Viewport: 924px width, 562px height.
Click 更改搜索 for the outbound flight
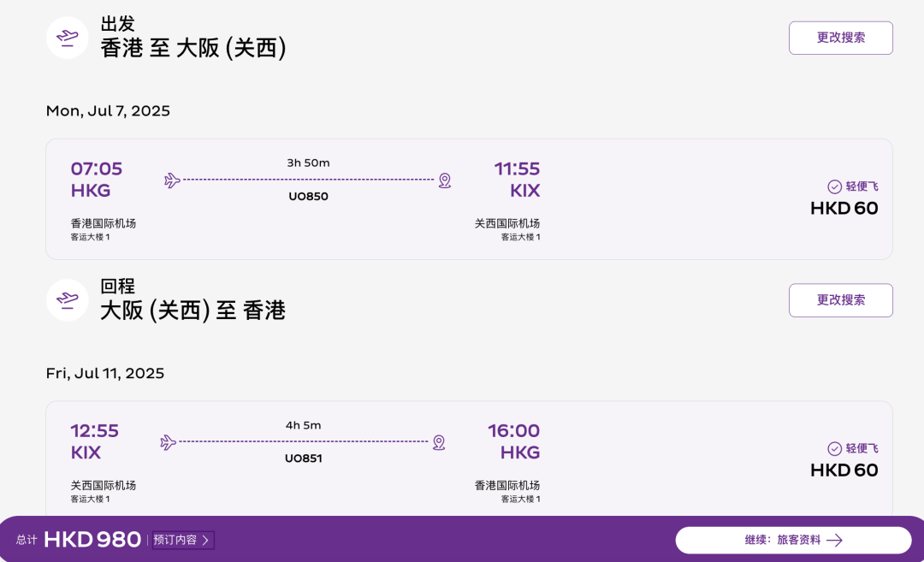point(841,38)
